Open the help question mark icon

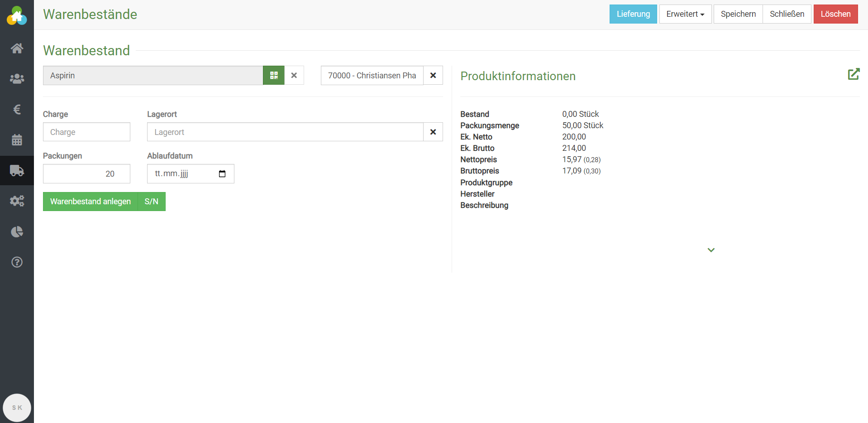[x=17, y=262]
